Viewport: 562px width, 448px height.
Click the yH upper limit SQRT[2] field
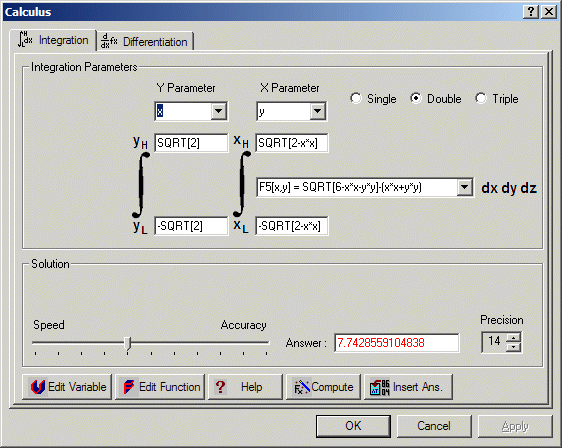191,143
